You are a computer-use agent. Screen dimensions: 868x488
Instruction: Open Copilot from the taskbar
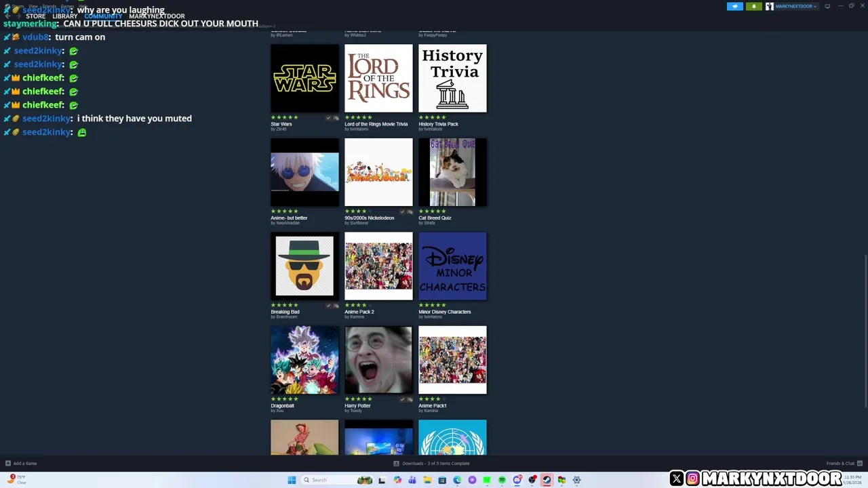coord(397,480)
